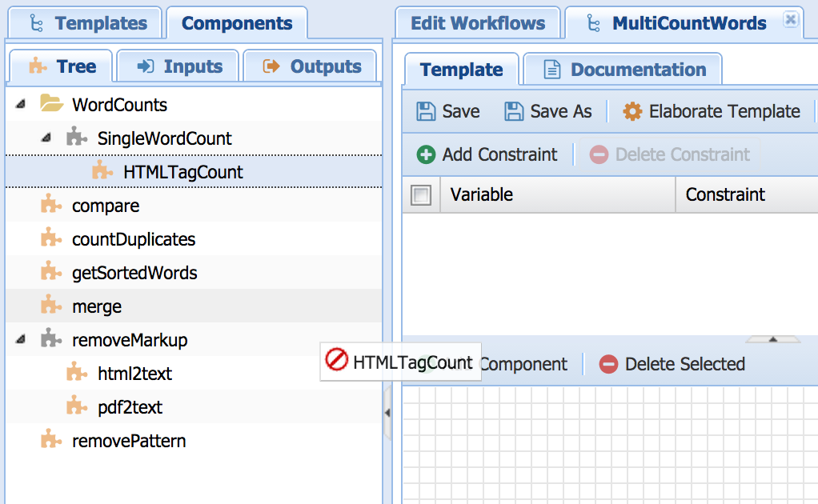Click the gear icon for Elaborate Template
The height and width of the screenshot is (504, 818).
[632, 111]
